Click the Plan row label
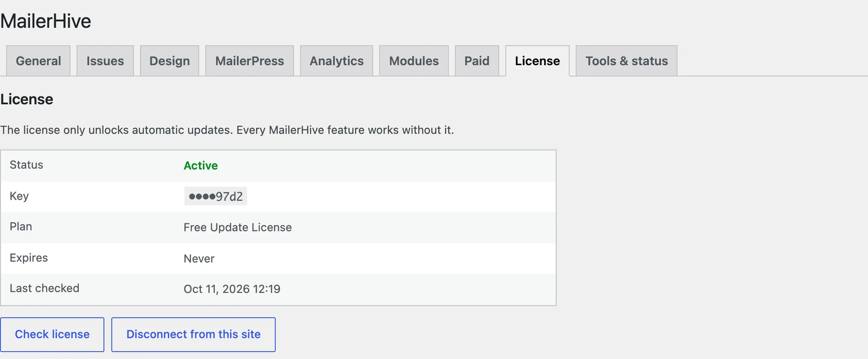The image size is (868, 359). point(21,227)
